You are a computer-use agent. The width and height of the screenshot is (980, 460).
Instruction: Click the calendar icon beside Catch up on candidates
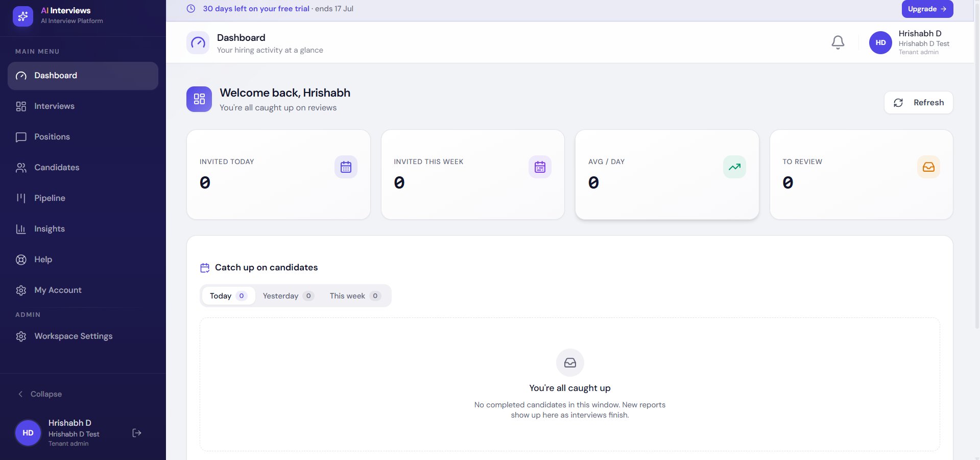[x=205, y=268]
